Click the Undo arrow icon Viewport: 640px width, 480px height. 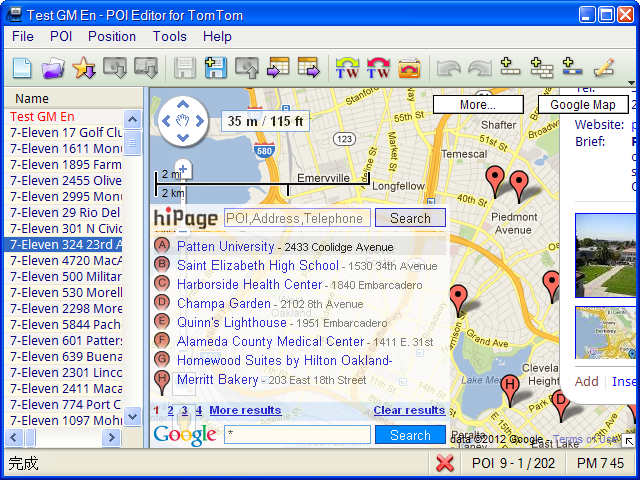(449, 68)
